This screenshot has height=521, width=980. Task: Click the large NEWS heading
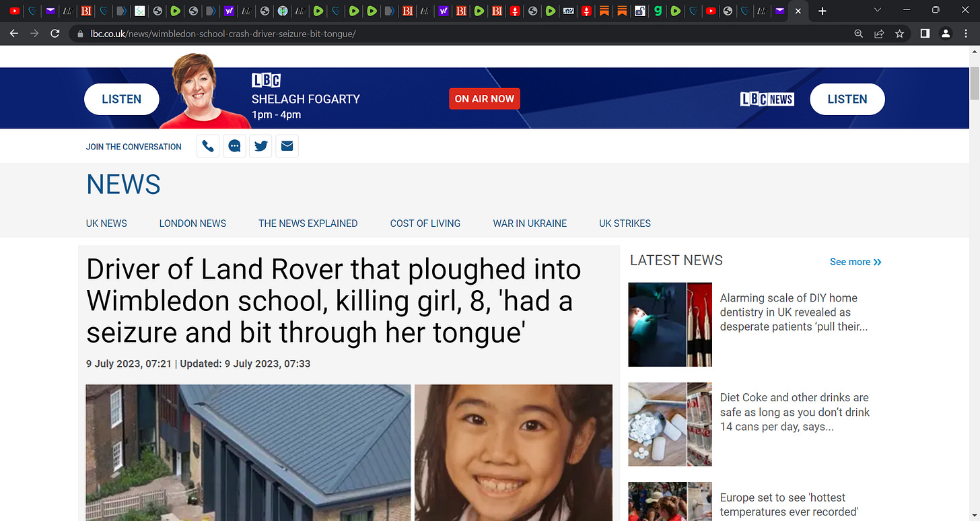[123, 184]
